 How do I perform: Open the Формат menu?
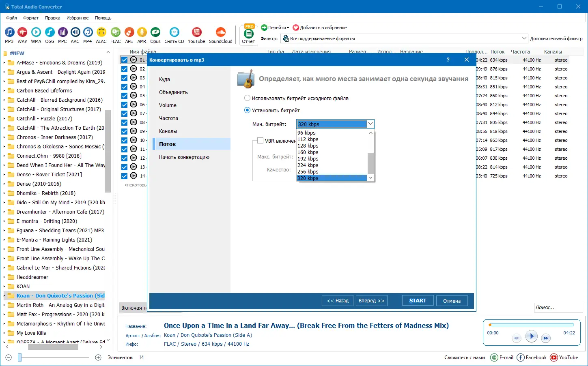31,18
